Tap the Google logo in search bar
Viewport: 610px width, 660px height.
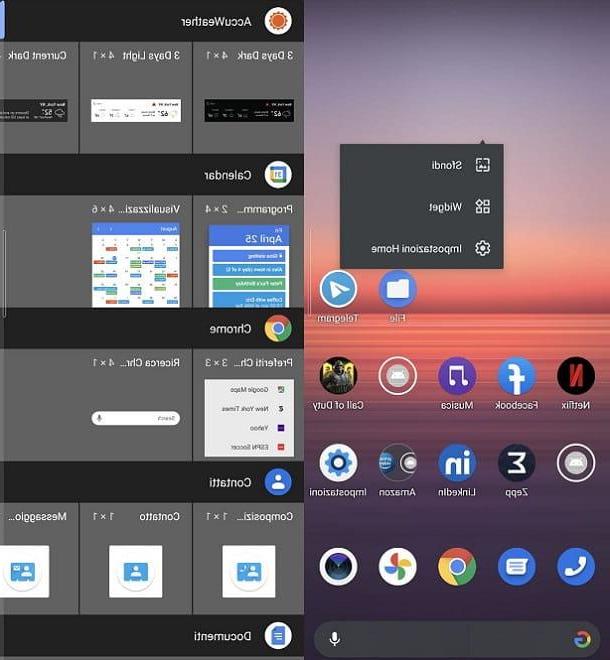point(582,639)
